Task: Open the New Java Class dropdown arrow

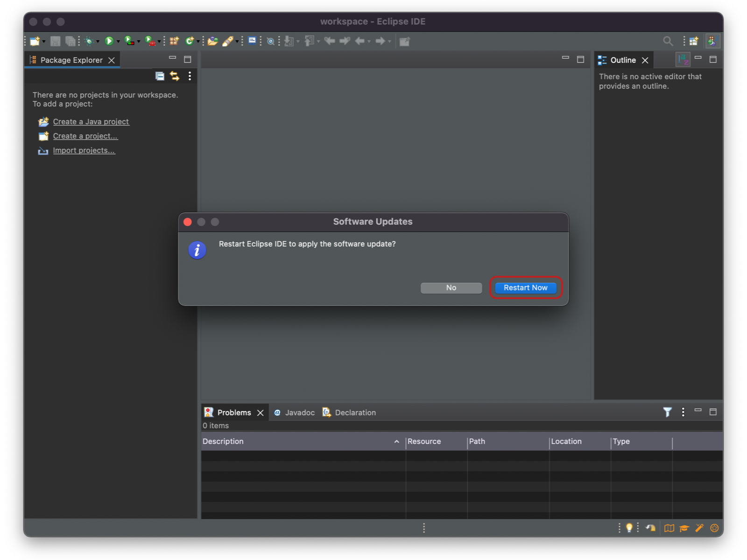Action: click(198, 42)
